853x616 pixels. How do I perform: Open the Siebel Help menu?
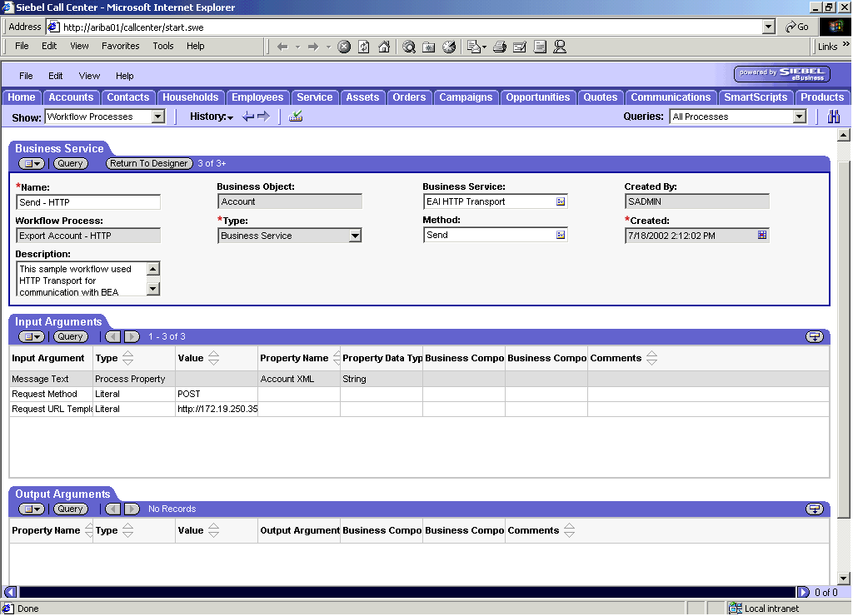click(125, 76)
